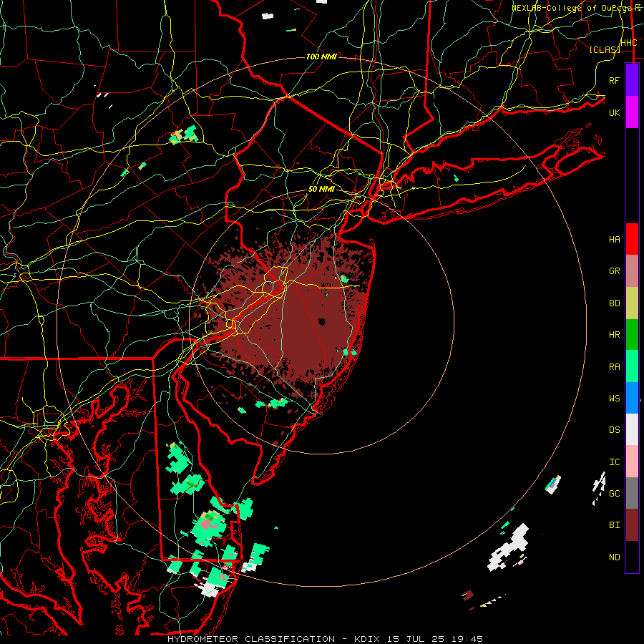Click the brown BI legend color swatch
Screen dimensions: 644x644
(632, 525)
